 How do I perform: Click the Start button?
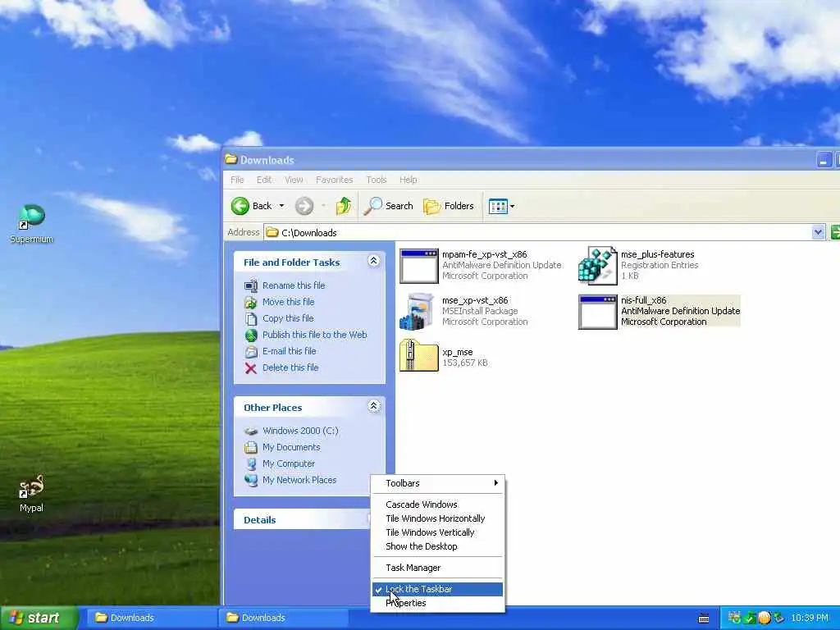pyautogui.click(x=39, y=619)
